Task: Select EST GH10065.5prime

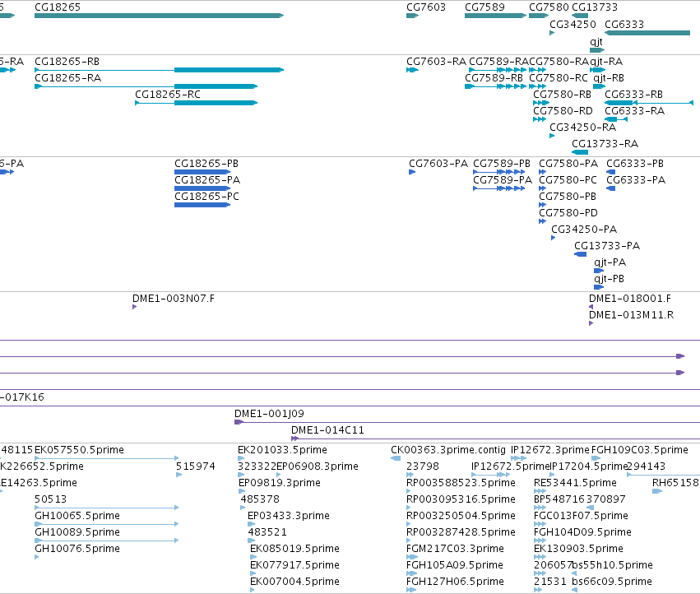Action: click(x=77, y=515)
